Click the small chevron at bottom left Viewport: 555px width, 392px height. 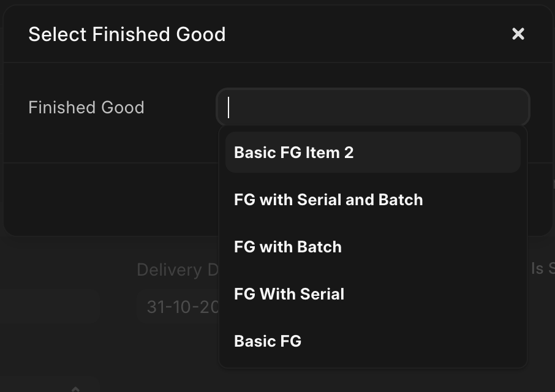(75, 388)
